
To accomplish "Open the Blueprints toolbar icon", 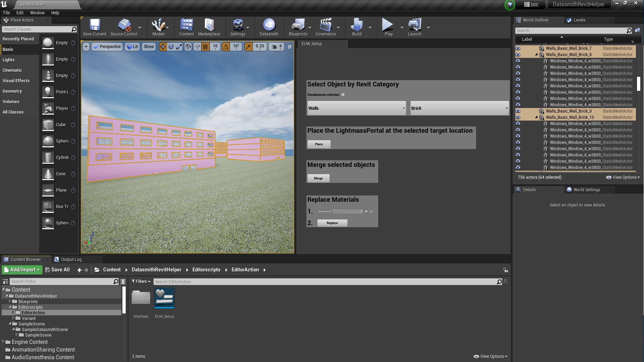I will [298, 27].
